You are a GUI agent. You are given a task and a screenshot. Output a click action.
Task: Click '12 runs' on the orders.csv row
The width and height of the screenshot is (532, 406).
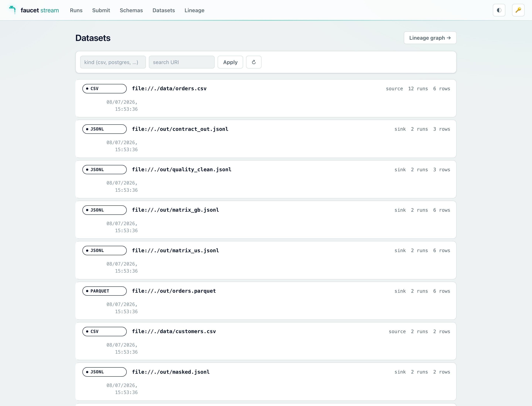(x=418, y=89)
